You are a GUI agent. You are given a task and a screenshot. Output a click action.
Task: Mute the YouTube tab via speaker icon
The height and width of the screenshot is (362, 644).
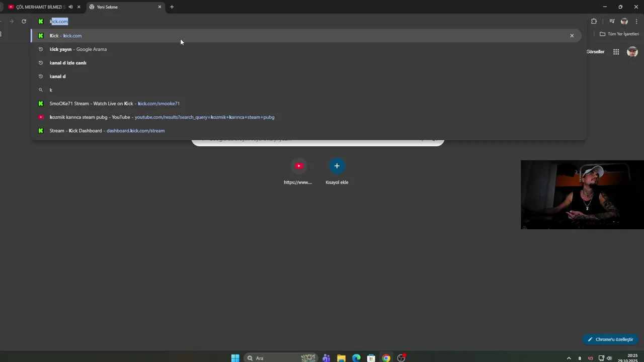point(70,7)
